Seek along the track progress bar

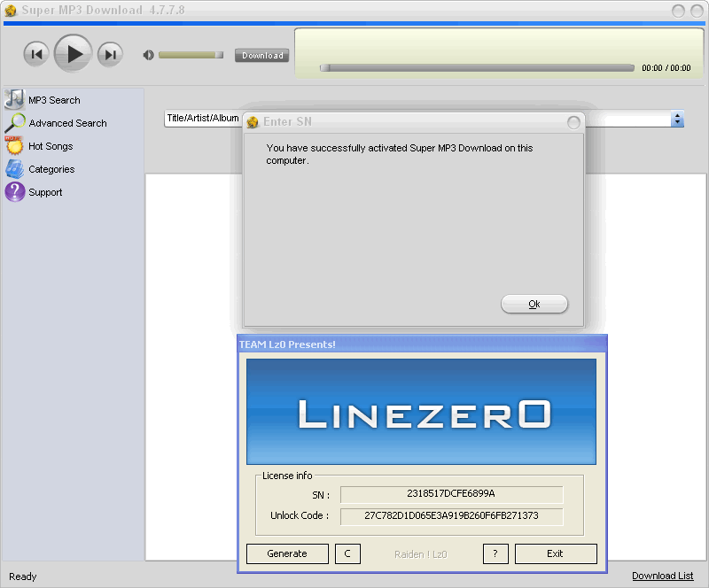pyautogui.click(x=477, y=68)
